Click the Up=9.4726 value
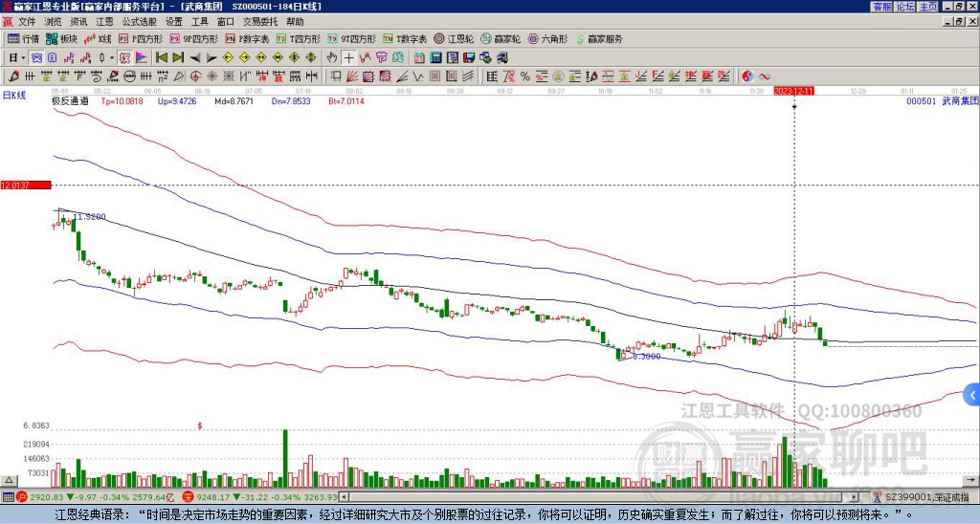Screen dimensions: 980x524 coord(177,101)
